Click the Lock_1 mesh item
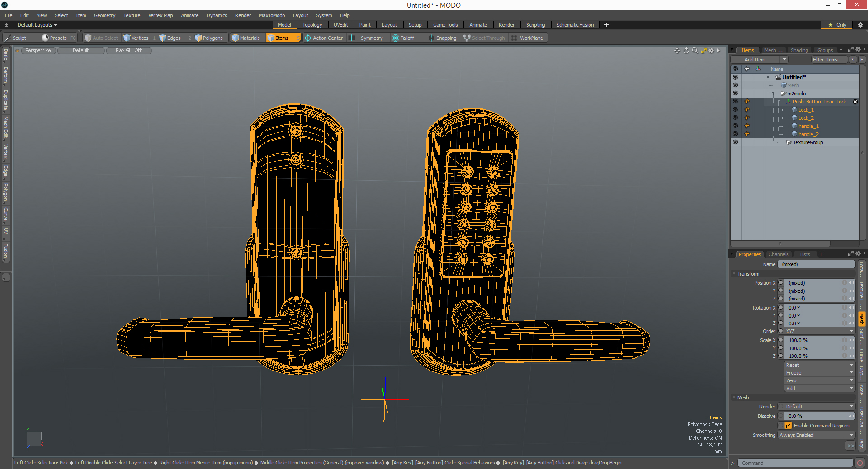Image resolution: width=868 pixels, height=469 pixels. coord(806,110)
